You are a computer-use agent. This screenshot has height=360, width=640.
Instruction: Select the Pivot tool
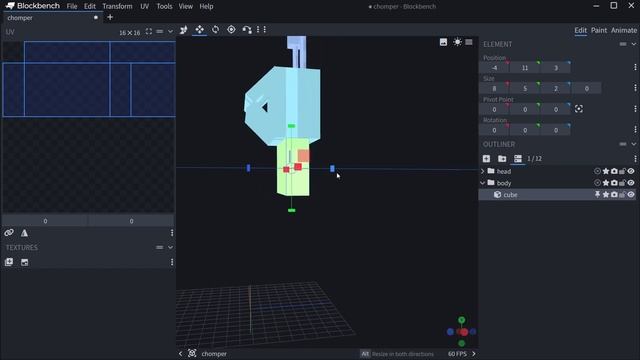tap(231, 29)
